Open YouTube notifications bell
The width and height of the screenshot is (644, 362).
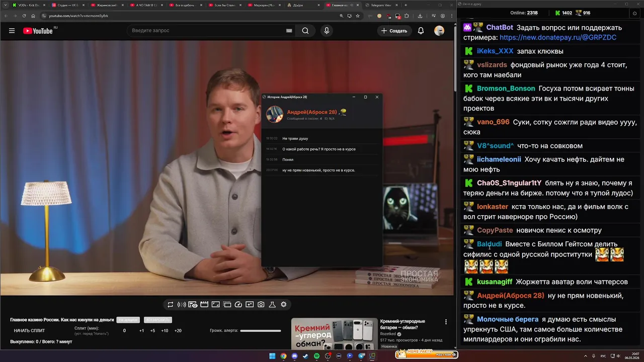(x=421, y=31)
